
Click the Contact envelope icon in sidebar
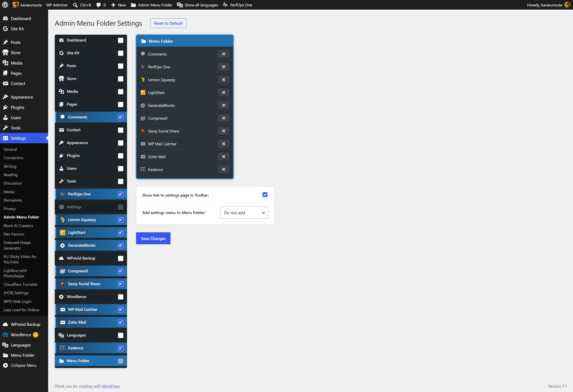[5, 84]
